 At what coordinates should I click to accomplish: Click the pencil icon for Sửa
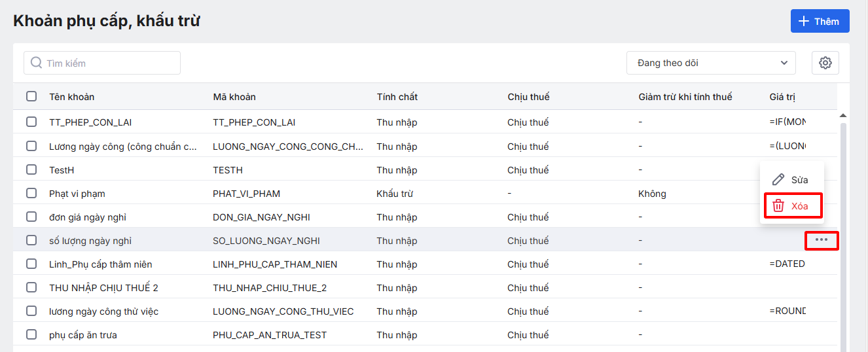(x=778, y=180)
